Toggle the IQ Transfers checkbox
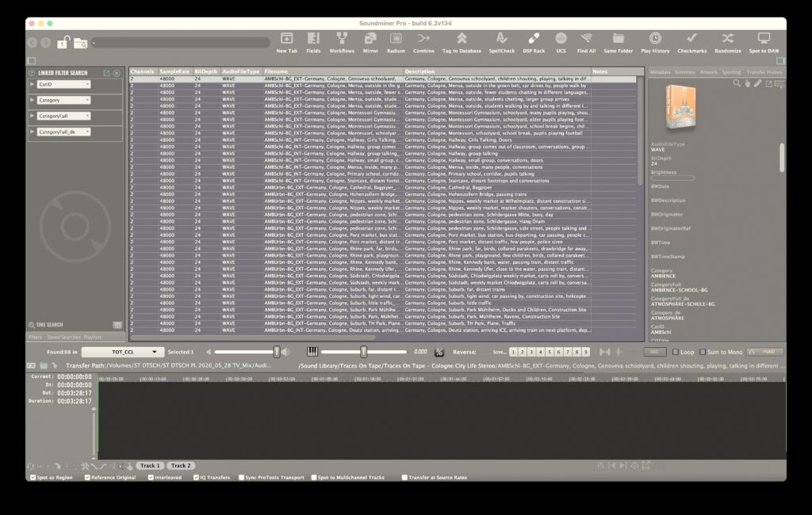The image size is (812, 515). (196, 478)
